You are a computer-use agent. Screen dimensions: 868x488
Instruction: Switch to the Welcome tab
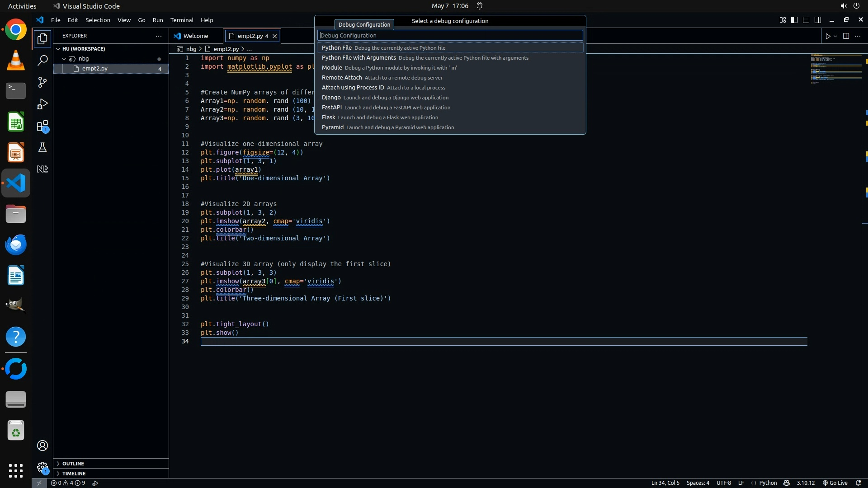click(x=195, y=36)
